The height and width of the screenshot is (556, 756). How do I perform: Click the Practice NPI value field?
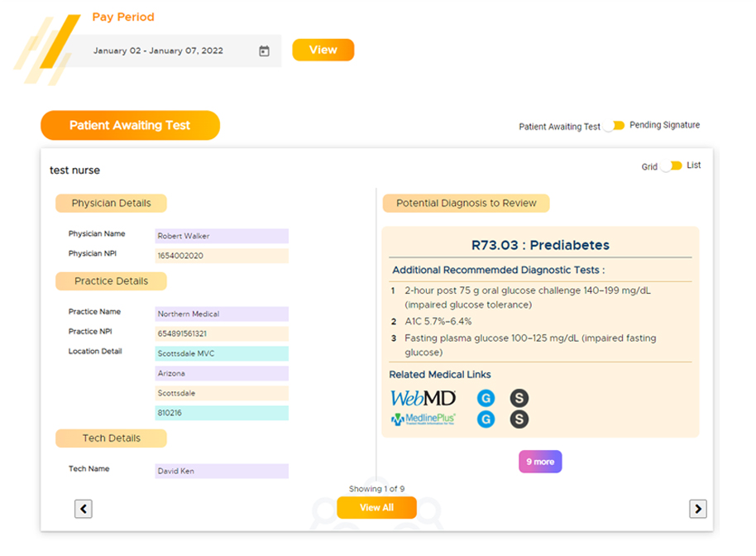pyautogui.click(x=222, y=333)
